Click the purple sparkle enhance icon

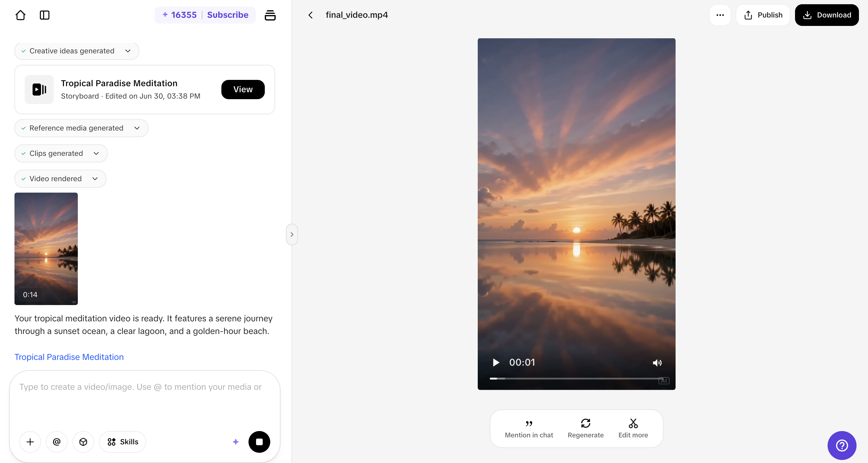(236, 442)
